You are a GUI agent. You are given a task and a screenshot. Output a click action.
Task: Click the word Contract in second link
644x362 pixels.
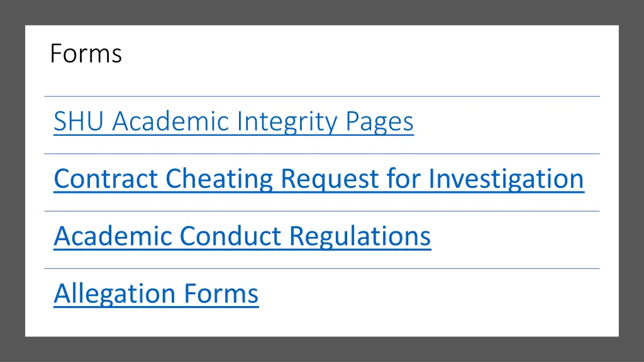tap(106, 179)
